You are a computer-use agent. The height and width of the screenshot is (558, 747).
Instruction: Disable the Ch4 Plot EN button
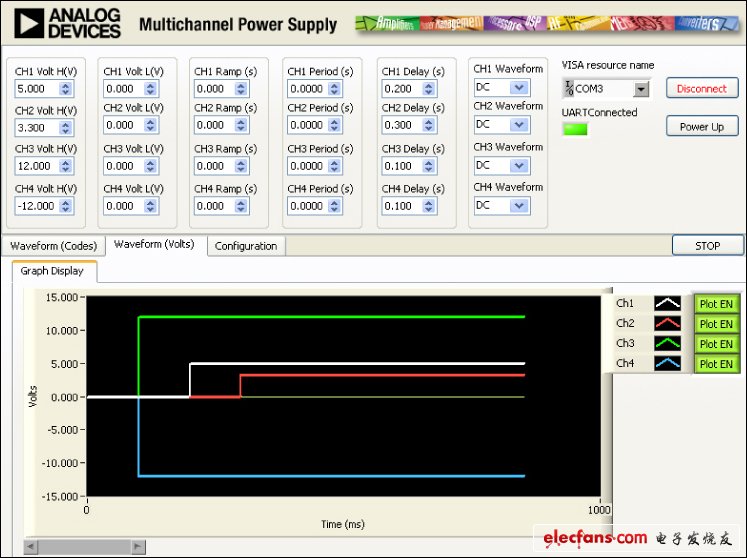(715, 364)
